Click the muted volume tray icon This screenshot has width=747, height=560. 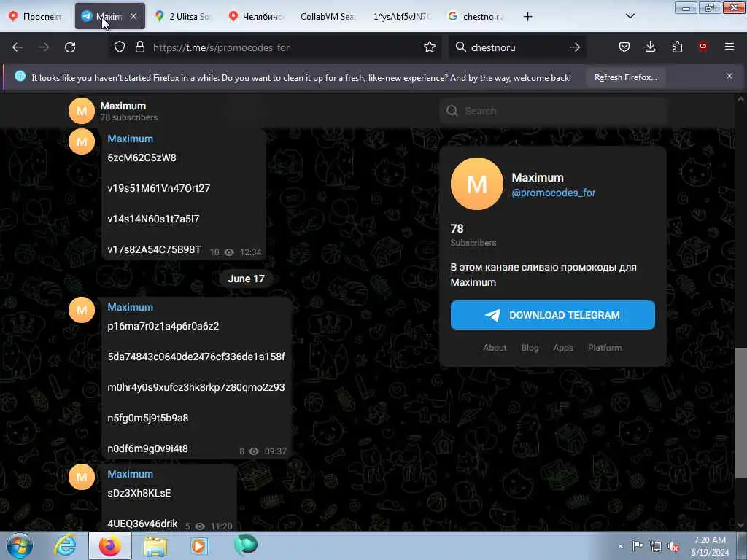[x=673, y=547]
